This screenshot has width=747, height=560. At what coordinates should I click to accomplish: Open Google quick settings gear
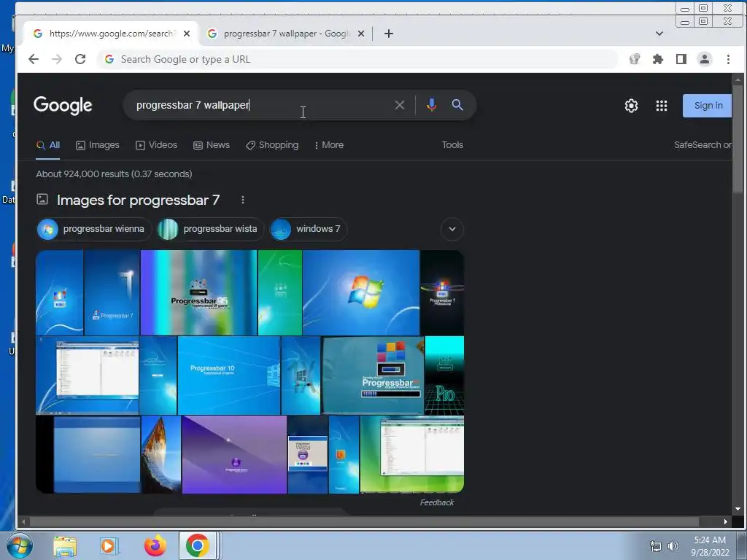click(x=631, y=106)
